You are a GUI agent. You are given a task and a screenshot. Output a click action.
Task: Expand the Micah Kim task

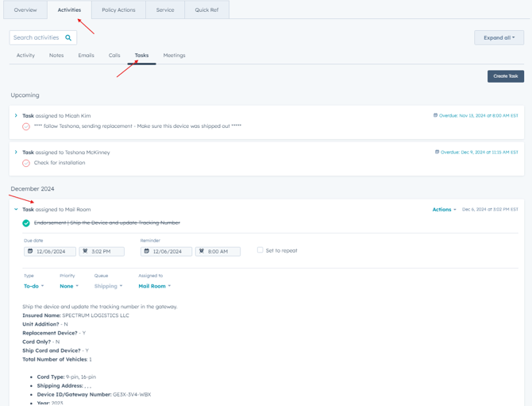coord(16,116)
